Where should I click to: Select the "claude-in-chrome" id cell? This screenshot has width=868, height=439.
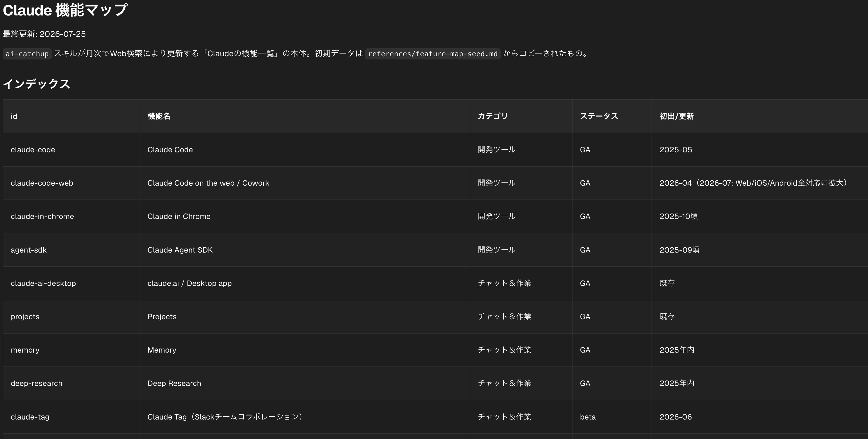pyautogui.click(x=42, y=216)
